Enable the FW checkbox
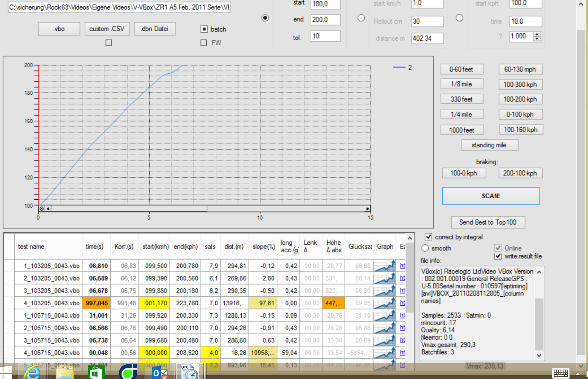 pyautogui.click(x=204, y=43)
